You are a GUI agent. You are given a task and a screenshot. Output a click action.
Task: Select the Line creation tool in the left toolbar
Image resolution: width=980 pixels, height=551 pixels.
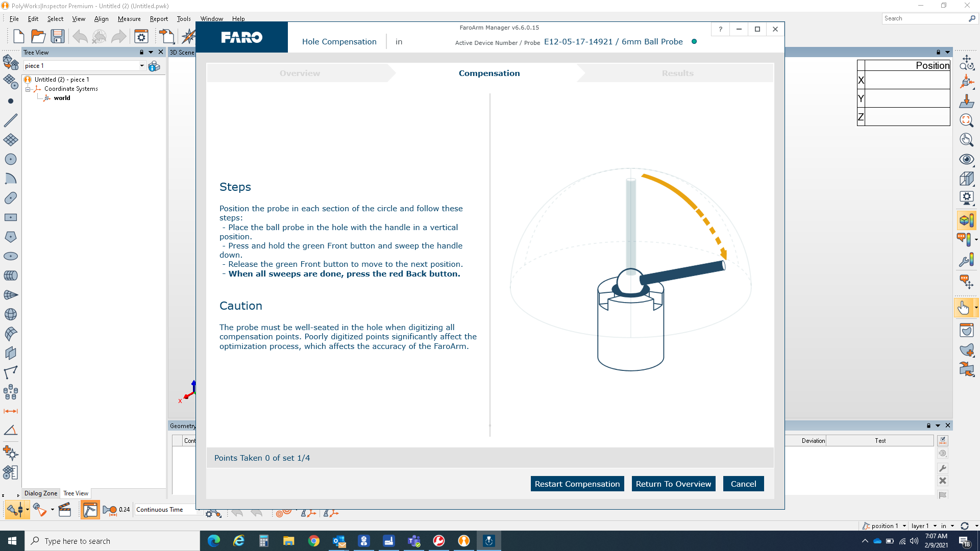point(11,120)
